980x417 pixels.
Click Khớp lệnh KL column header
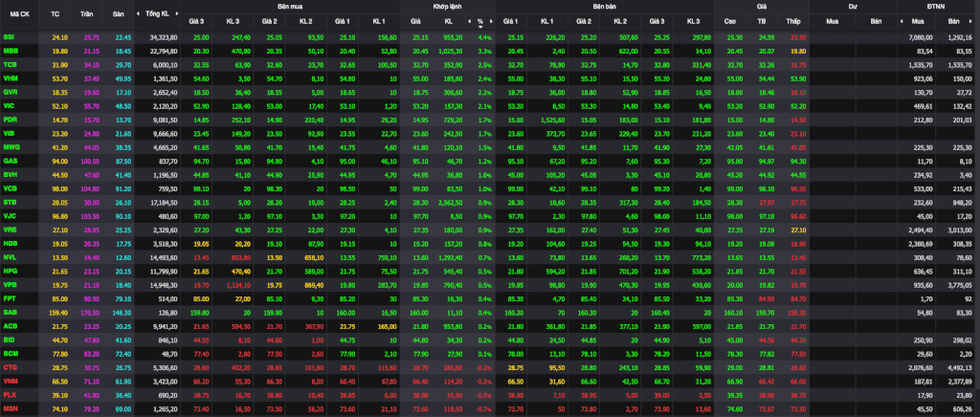tap(448, 21)
